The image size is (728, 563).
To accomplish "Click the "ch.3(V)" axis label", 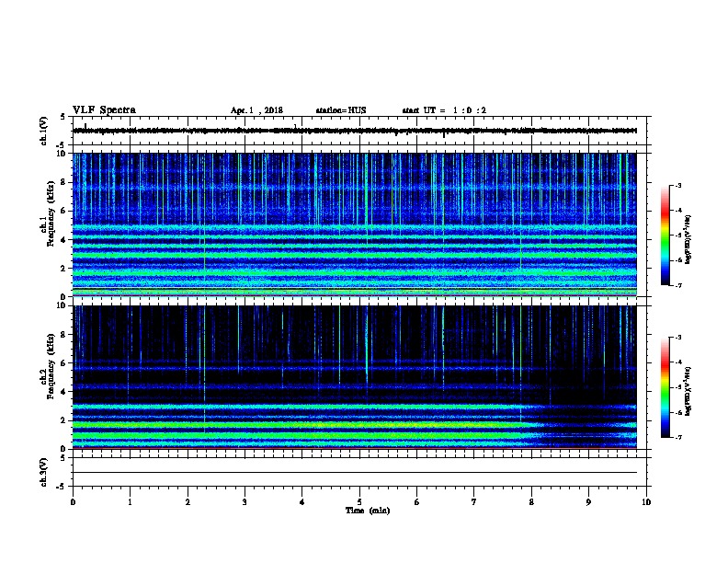I will (x=43, y=472).
